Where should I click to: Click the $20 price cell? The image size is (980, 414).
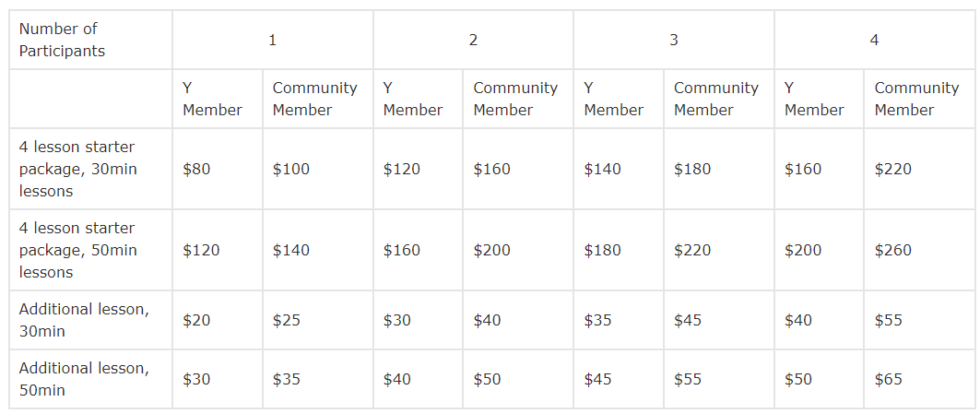(x=197, y=320)
